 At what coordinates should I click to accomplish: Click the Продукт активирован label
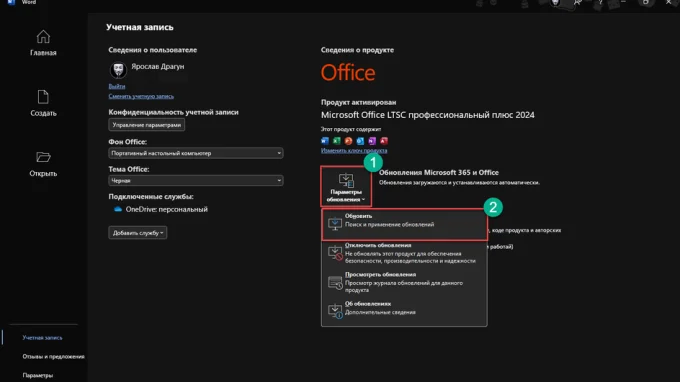(358, 102)
